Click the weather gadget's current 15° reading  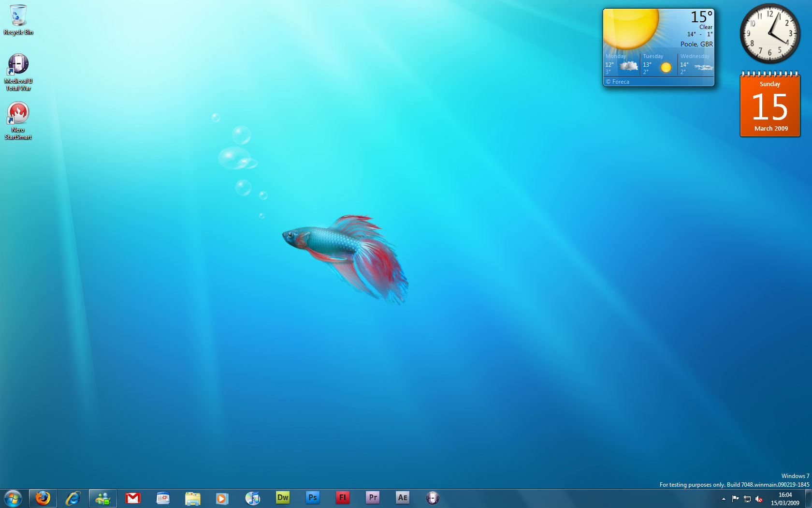coord(702,17)
